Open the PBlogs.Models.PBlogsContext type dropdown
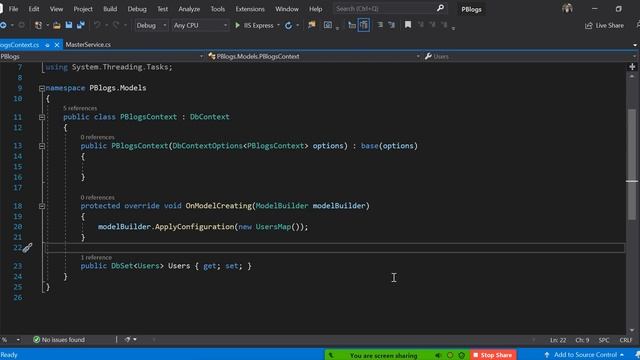The image size is (640, 360). pos(314,56)
